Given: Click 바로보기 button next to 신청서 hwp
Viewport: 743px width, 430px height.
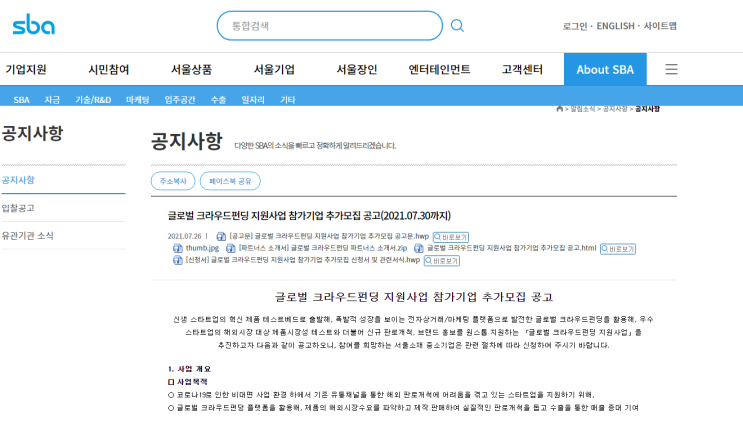Looking at the screenshot, I should [x=442, y=261].
